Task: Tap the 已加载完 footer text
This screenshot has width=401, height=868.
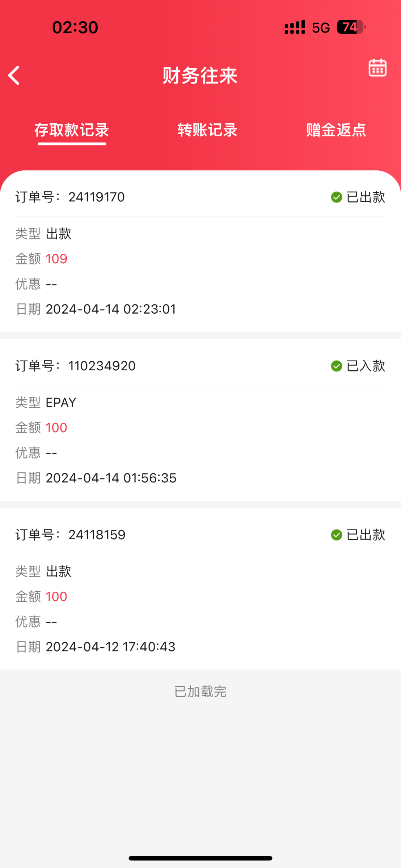Action: [x=200, y=692]
